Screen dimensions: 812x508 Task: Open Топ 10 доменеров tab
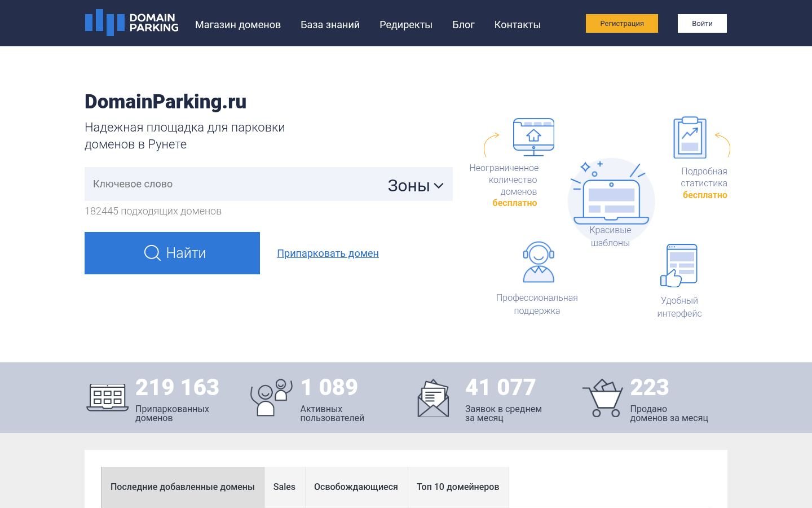[x=458, y=487]
